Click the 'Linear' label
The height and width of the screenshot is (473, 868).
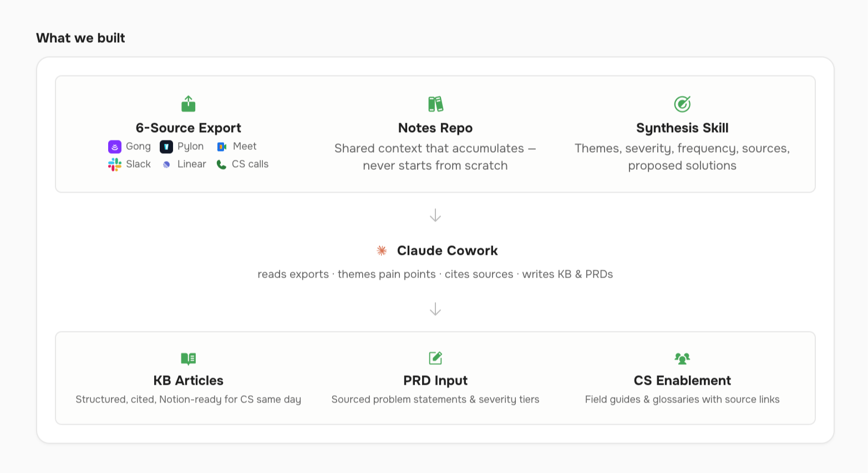192,164
